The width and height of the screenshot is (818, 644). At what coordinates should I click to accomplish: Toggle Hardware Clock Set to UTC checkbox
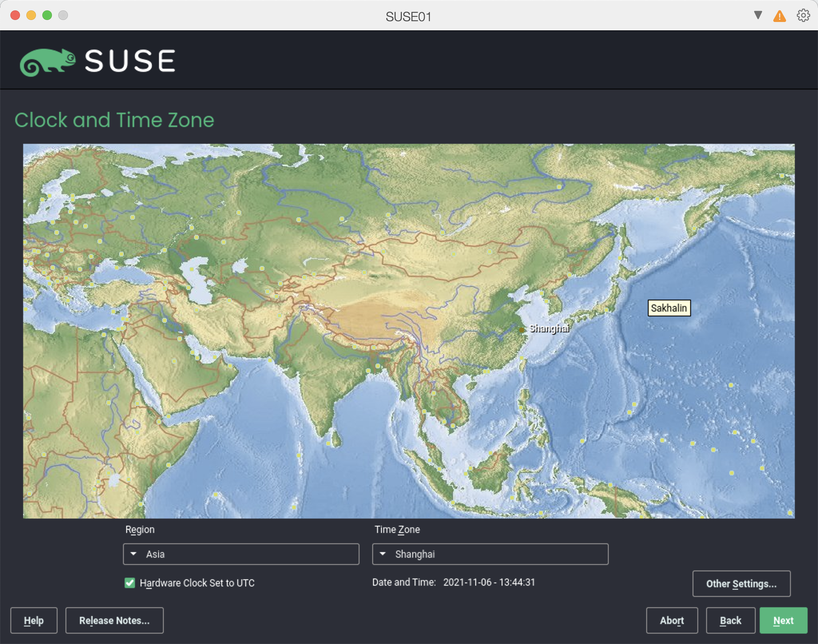pyautogui.click(x=130, y=583)
